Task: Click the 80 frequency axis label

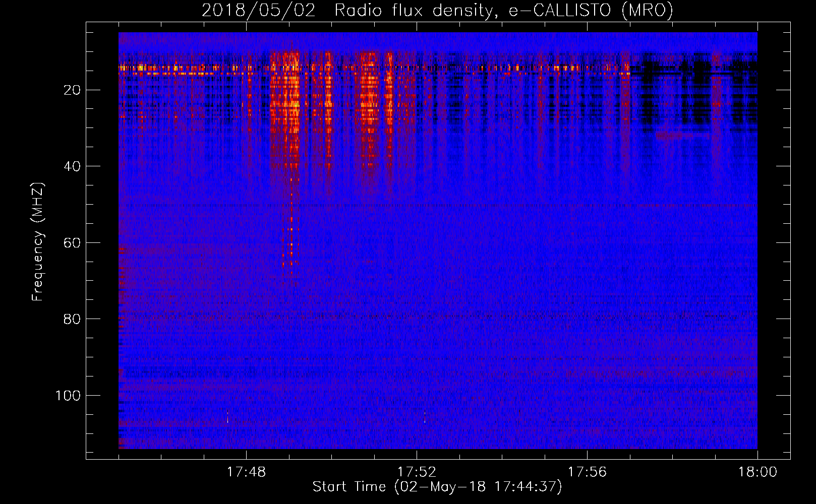Action: (72, 319)
